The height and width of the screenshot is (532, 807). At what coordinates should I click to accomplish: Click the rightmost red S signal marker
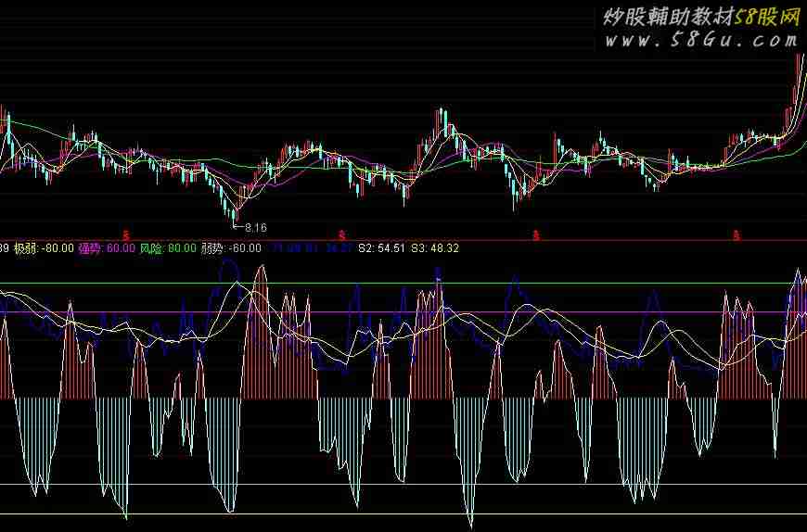click(737, 234)
